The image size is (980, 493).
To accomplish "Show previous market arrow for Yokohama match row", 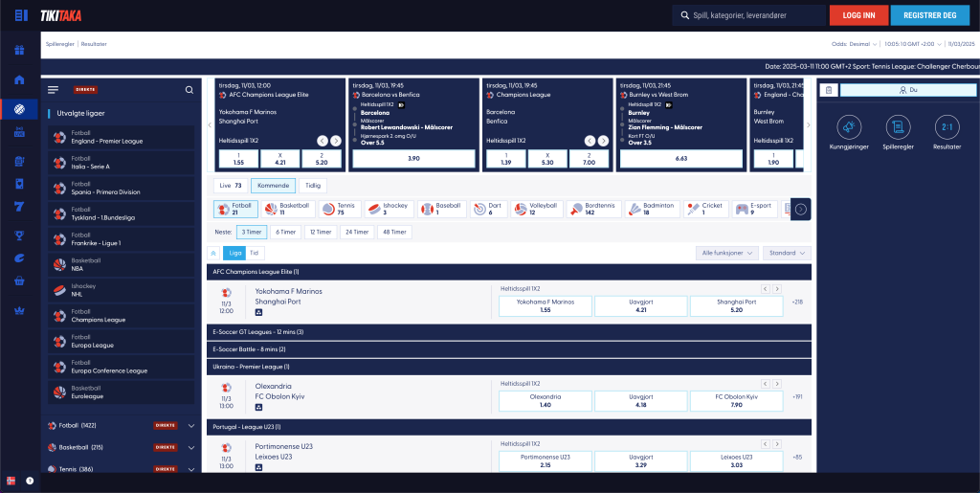I will coord(765,289).
